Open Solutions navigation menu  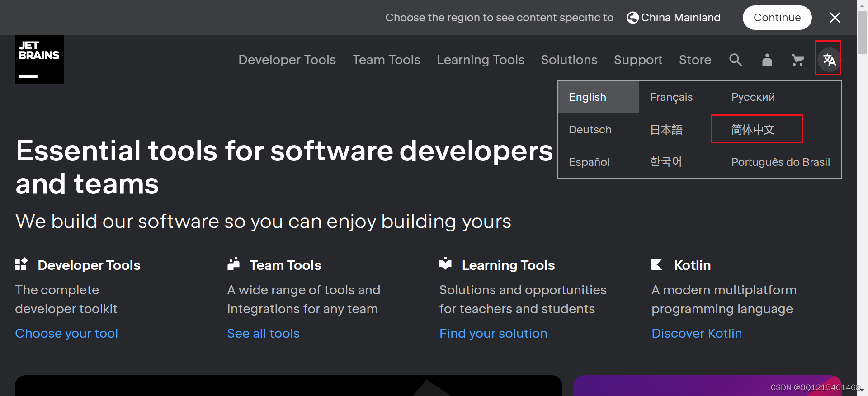coord(569,60)
